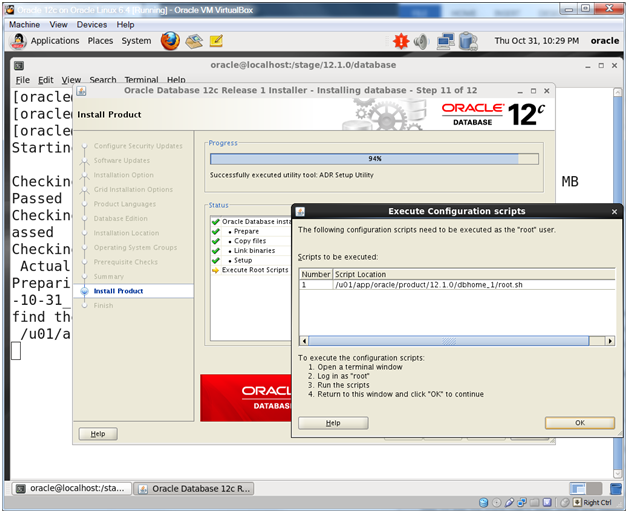This screenshot has height=513, width=628.
Task: Open the Terminal menu in the terminal window
Action: pyautogui.click(x=141, y=80)
